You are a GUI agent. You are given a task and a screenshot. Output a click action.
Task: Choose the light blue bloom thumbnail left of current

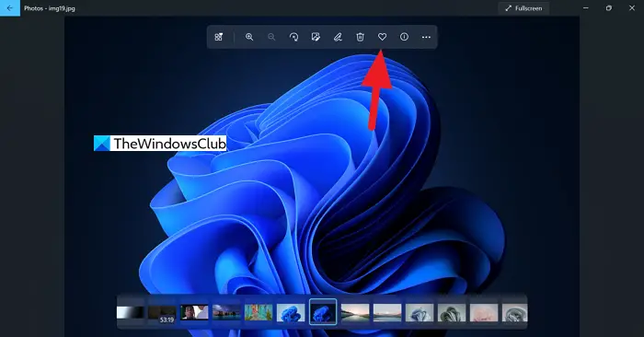[x=291, y=312]
